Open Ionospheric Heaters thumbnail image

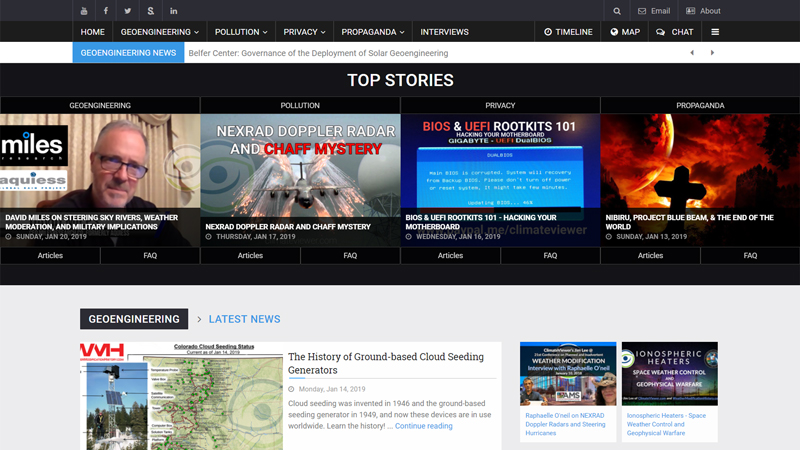(x=669, y=373)
